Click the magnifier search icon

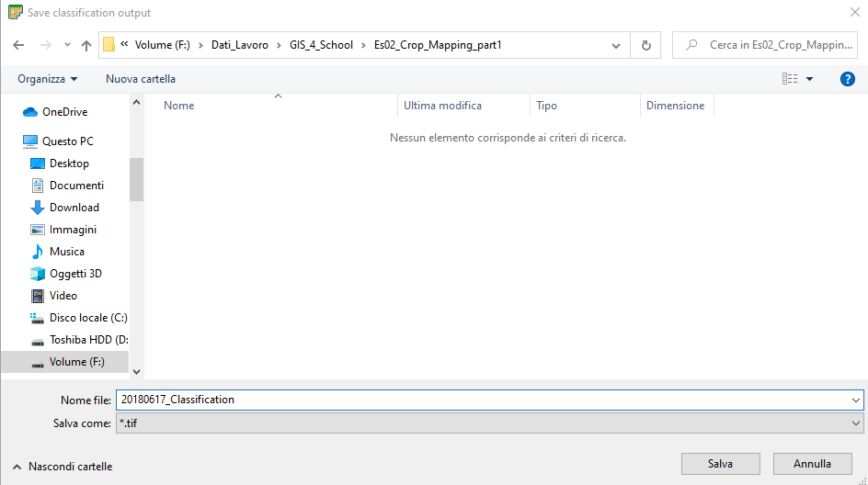pyautogui.click(x=691, y=45)
